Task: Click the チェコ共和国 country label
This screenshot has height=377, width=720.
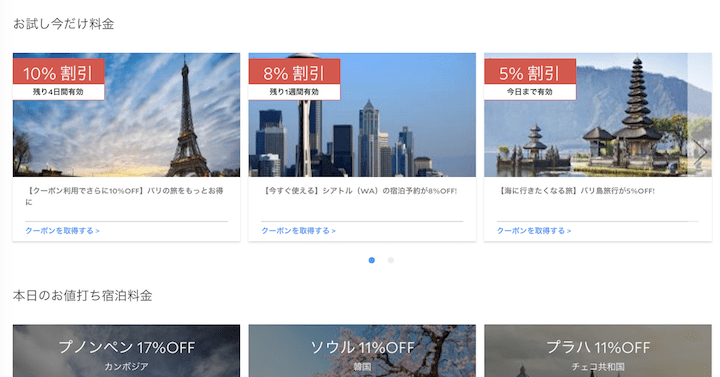Action: tap(598, 366)
